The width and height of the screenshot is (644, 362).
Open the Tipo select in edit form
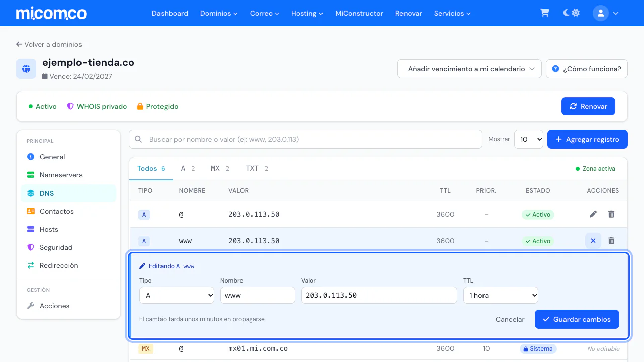[177, 295]
